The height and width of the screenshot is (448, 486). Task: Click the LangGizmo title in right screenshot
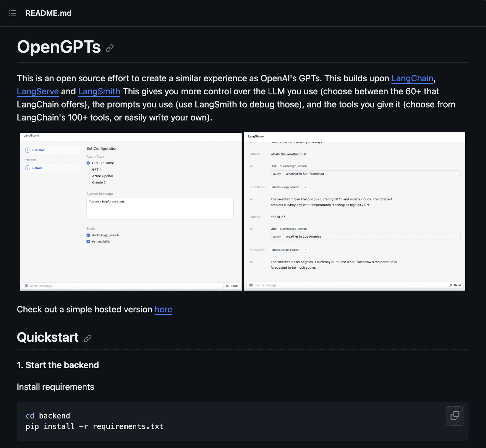coord(256,137)
